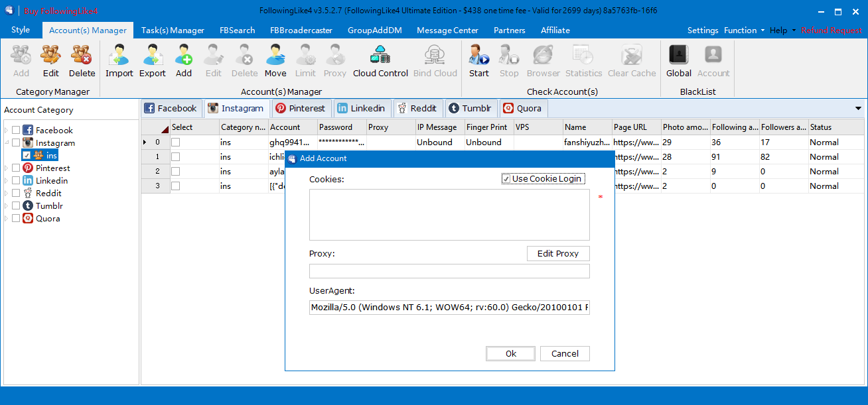
Task: Open Function dropdown menu
Action: tap(744, 30)
